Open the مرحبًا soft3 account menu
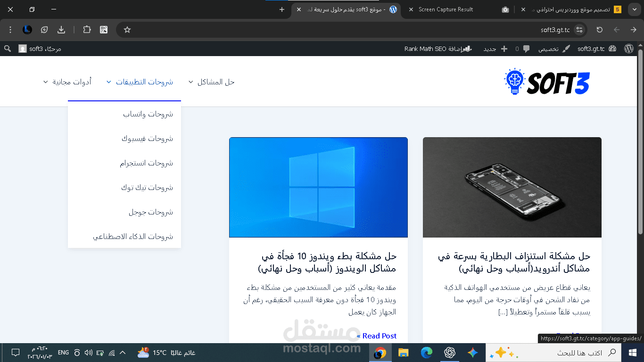Image resolution: width=644 pixels, height=362 pixels. tap(40, 49)
